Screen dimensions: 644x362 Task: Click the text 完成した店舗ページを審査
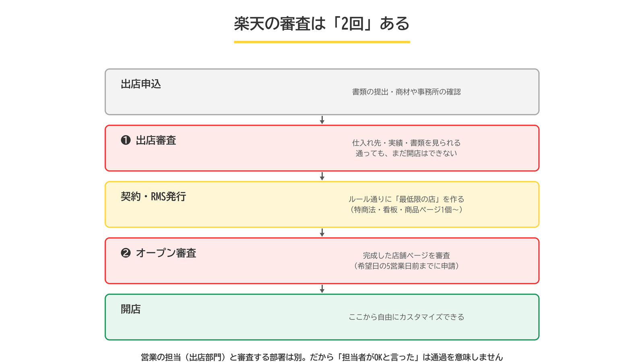point(406,255)
